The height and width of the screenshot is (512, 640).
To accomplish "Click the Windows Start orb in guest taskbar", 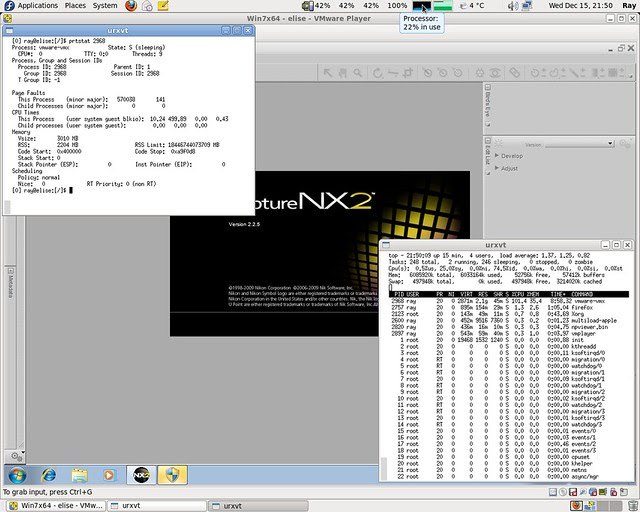I will tap(17, 475).
